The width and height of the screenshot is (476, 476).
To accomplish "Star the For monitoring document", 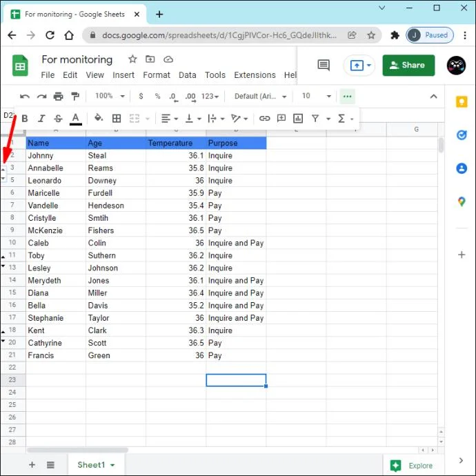I will coord(132,59).
